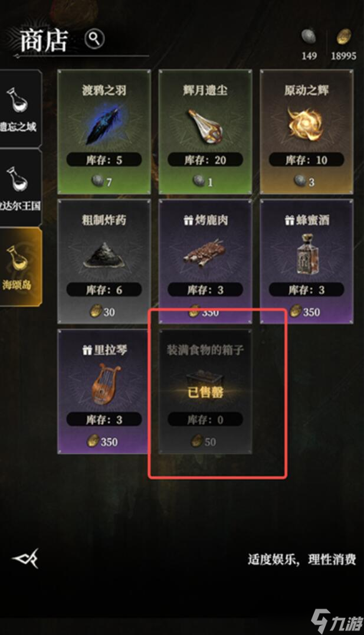Image resolution: width=364 pixels, height=635 pixels.
Task: Select the 渡鸦之羽 blue feather item
Action: (x=104, y=125)
